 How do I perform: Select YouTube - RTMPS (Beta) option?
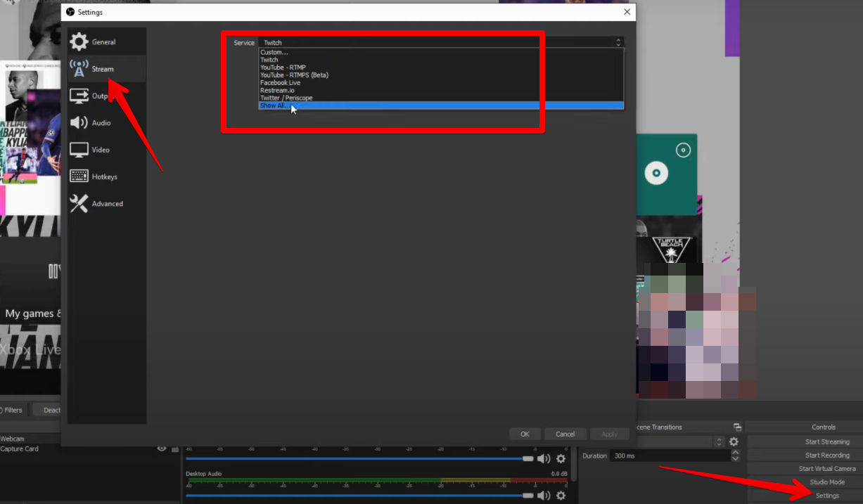coord(441,75)
